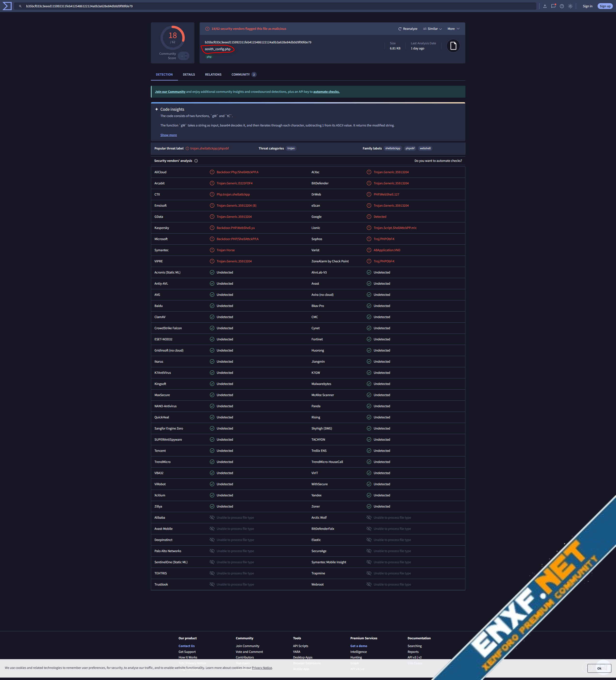Click the magnifier search icon

pyautogui.click(x=20, y=6)
